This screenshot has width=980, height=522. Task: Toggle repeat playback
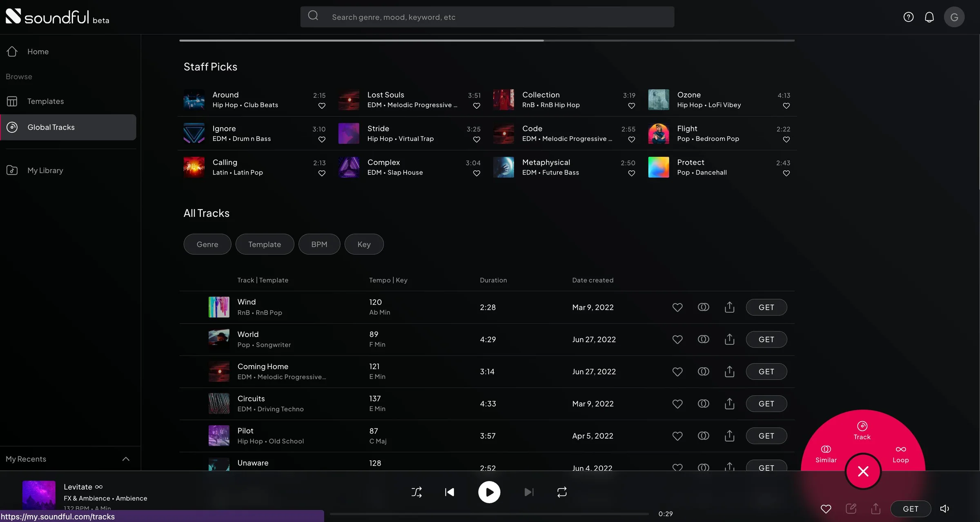(x=562, y=492)
